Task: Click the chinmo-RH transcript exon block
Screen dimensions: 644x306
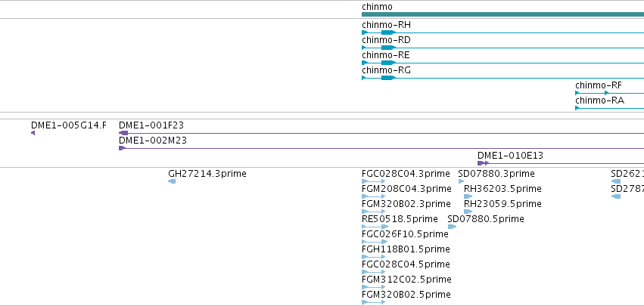Action: 388,32
